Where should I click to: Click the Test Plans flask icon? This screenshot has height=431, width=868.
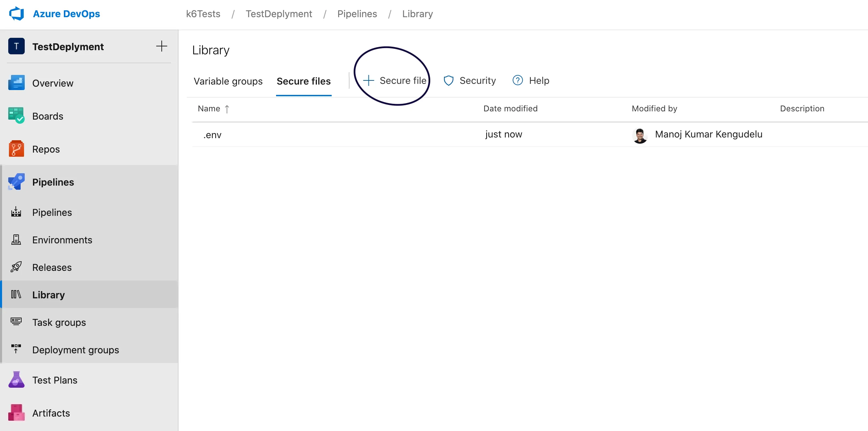16,380
